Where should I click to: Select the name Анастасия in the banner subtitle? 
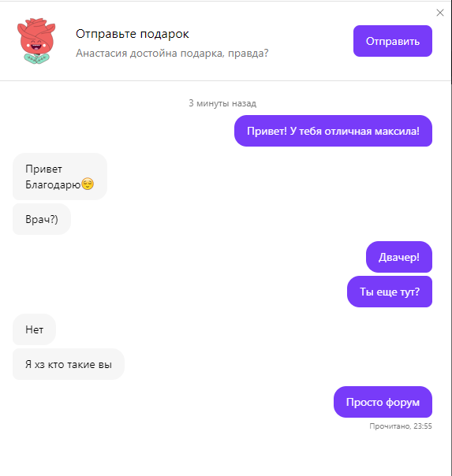(101, 53)
